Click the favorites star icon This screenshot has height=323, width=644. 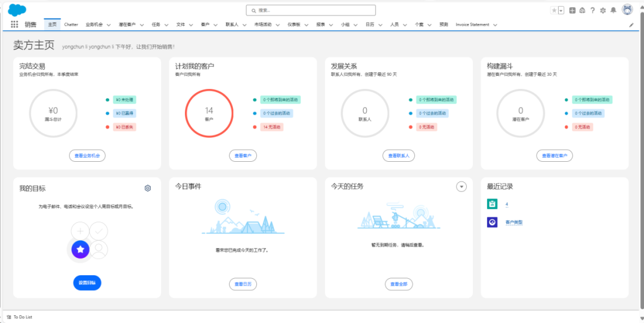tap(554, 10)
